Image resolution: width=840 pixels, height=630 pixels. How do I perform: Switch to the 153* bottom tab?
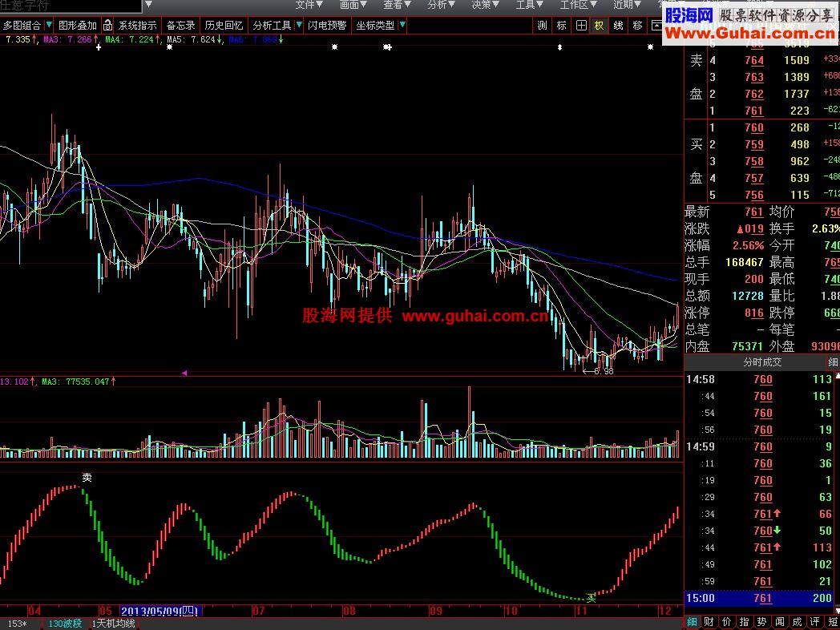[x=18, y=624]
